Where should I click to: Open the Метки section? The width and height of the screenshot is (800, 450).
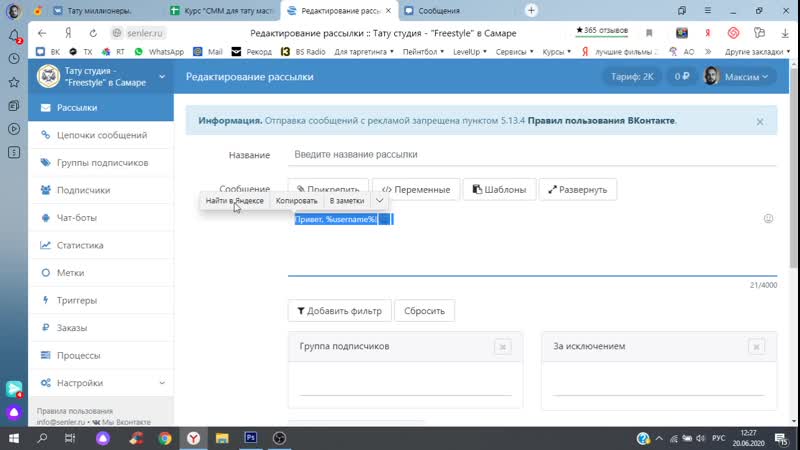[101, 273]
